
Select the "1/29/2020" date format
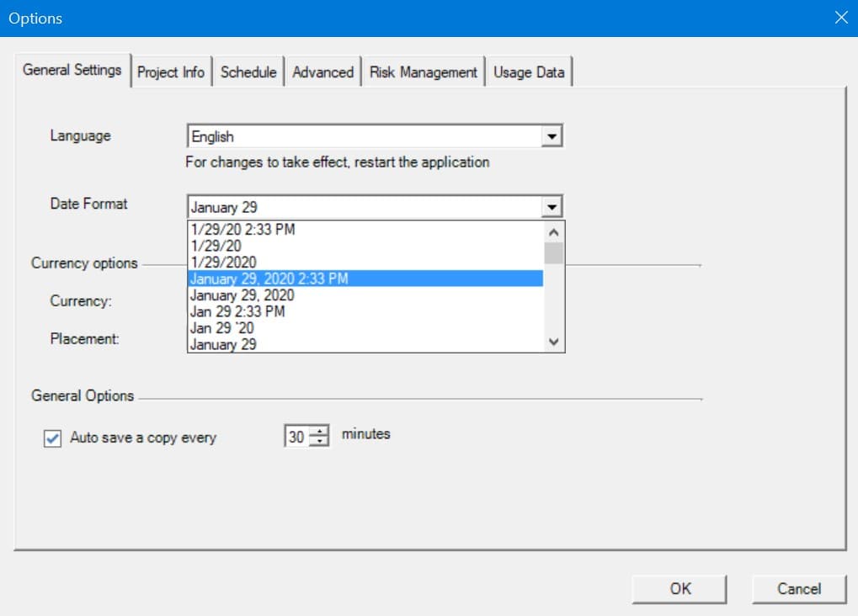click(x=253, y=262)
